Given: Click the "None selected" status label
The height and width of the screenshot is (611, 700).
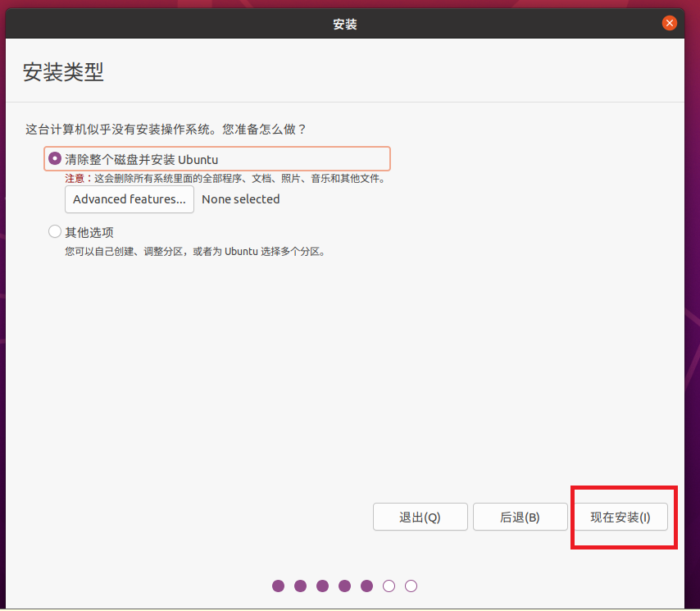Looking at the screenshot, I should [240, 199].
